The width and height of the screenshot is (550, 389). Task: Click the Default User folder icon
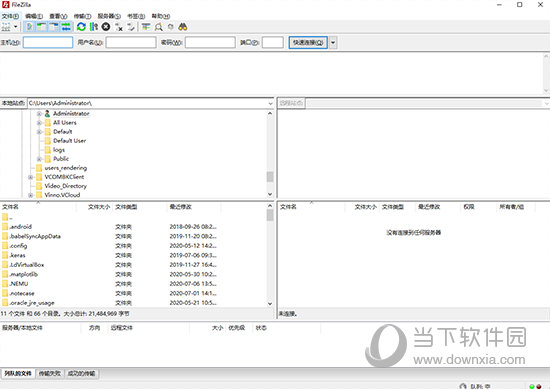tap(48, 141)
